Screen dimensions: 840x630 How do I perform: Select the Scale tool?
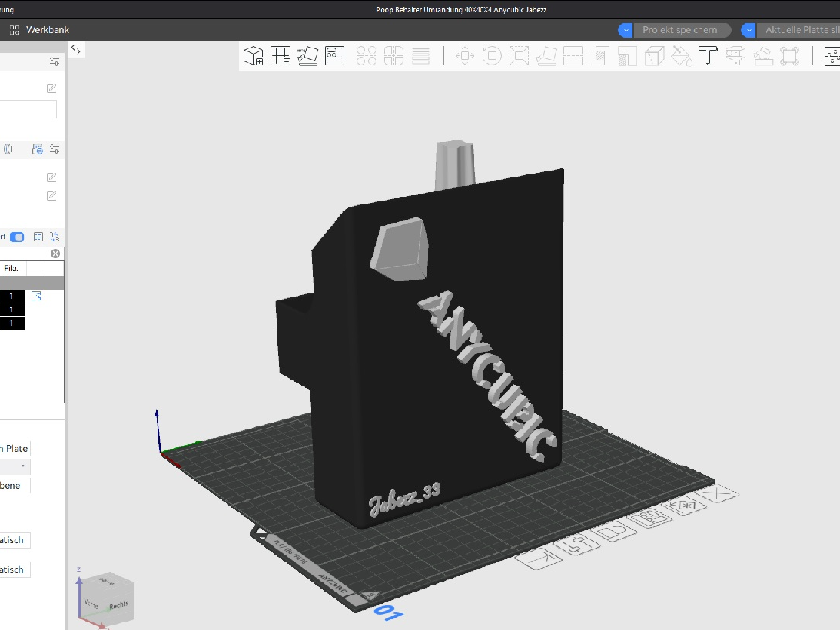(x=519, y=56)
